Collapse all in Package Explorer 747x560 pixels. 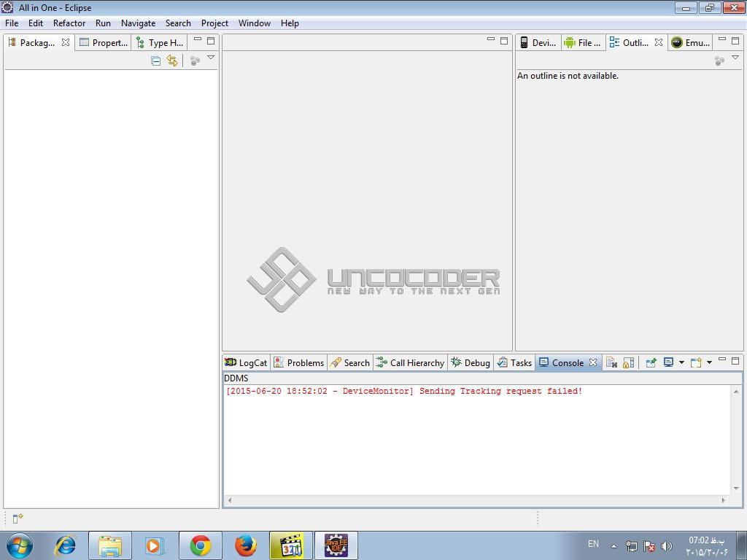155,61
